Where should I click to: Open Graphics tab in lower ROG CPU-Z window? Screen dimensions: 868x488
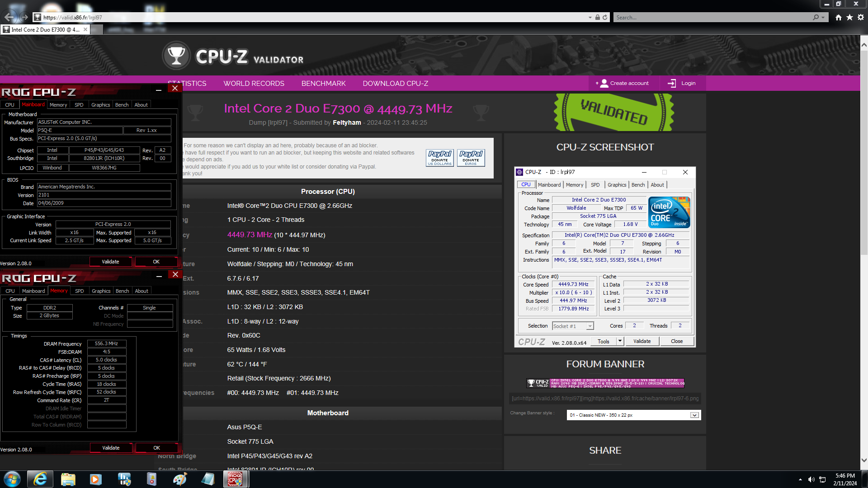(101, 291)
